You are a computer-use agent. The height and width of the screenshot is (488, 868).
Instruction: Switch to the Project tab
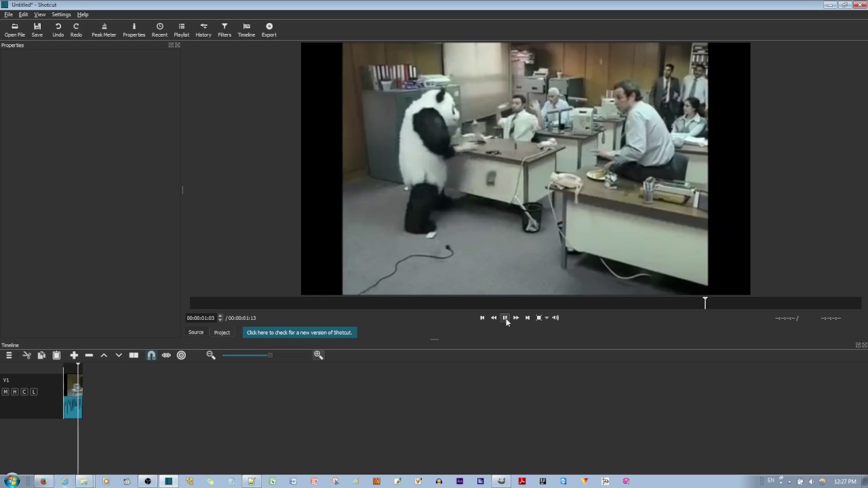coord(222,333)
